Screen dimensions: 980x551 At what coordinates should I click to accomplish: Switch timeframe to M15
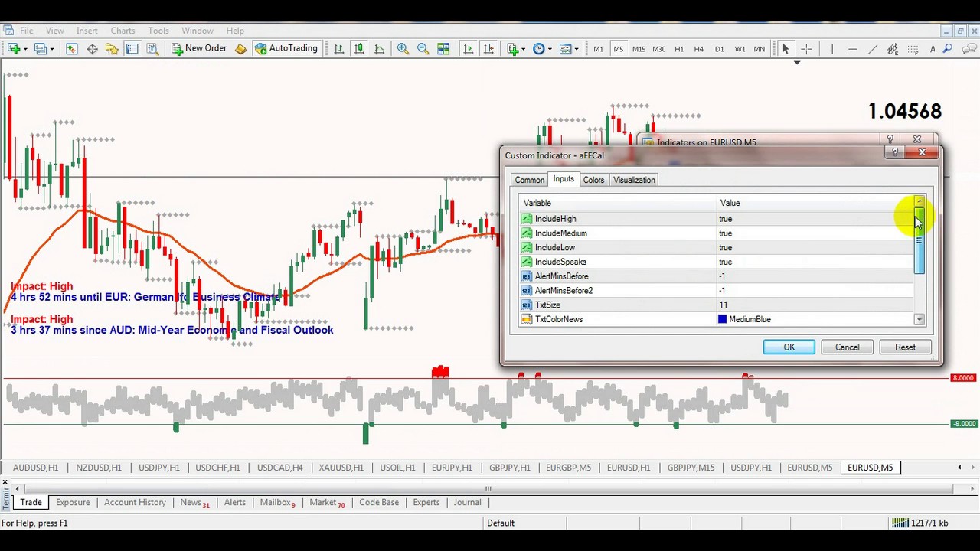(639, 49)
